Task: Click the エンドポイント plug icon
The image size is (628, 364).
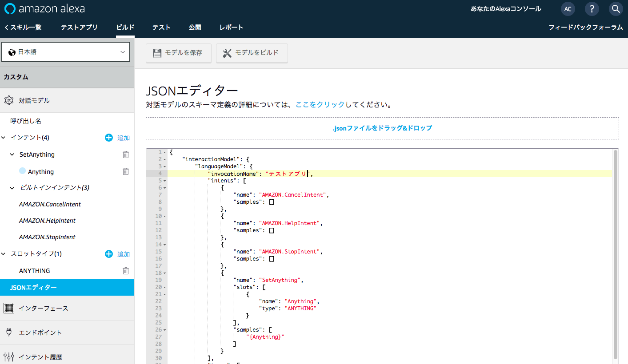Action: (x=8, y=332)
